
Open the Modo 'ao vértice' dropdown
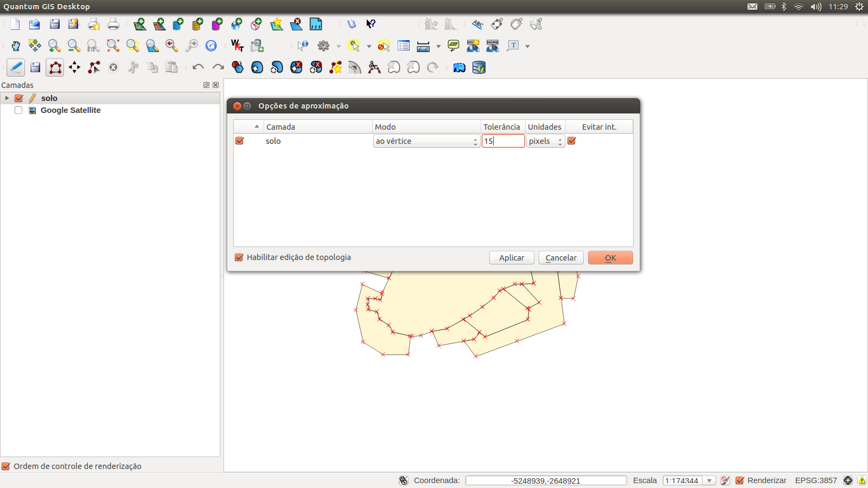426,141
